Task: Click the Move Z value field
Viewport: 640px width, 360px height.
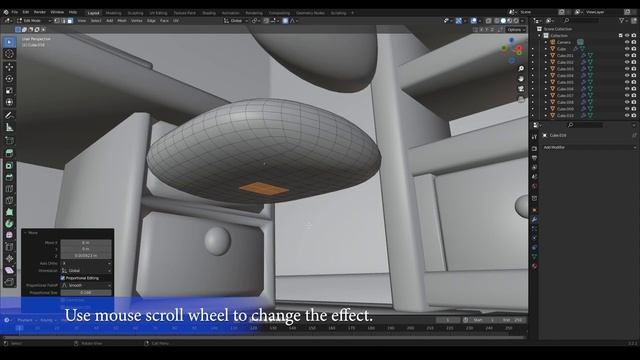Action: (86, 256)
